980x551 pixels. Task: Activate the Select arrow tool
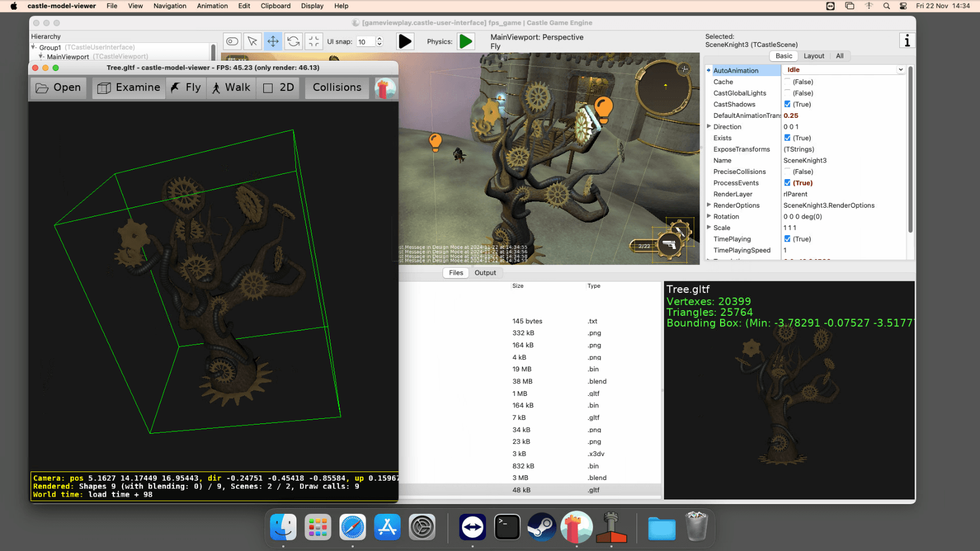[x=252, y=41]
